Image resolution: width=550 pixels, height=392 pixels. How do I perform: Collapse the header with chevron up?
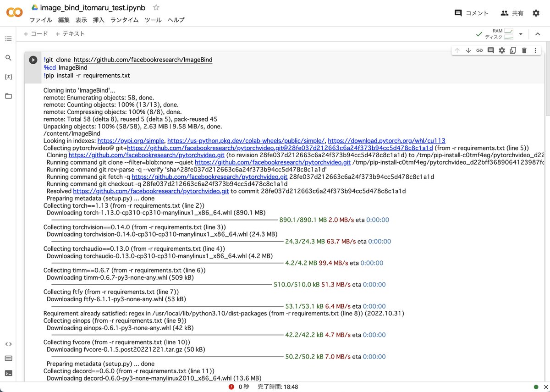click(537, 34)
